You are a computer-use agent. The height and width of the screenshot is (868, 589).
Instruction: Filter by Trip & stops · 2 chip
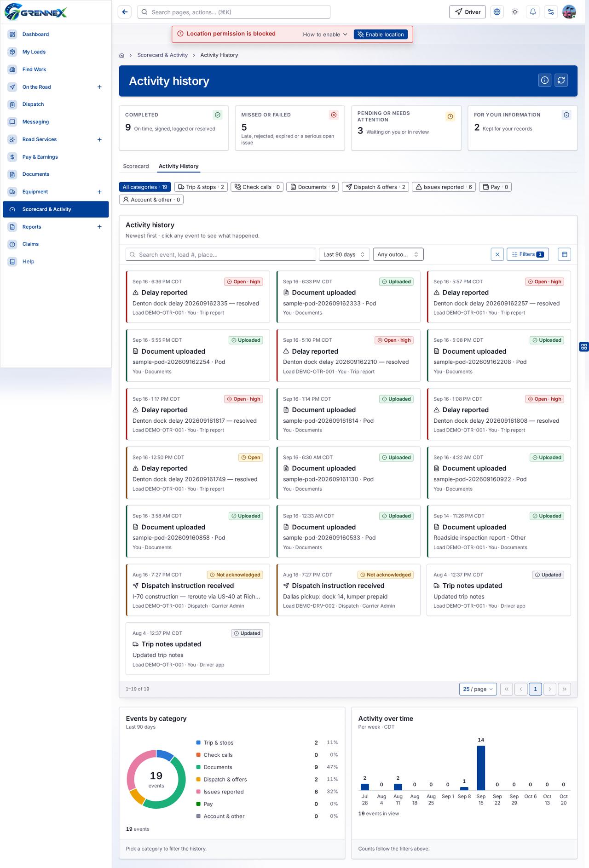coord(201,187)
